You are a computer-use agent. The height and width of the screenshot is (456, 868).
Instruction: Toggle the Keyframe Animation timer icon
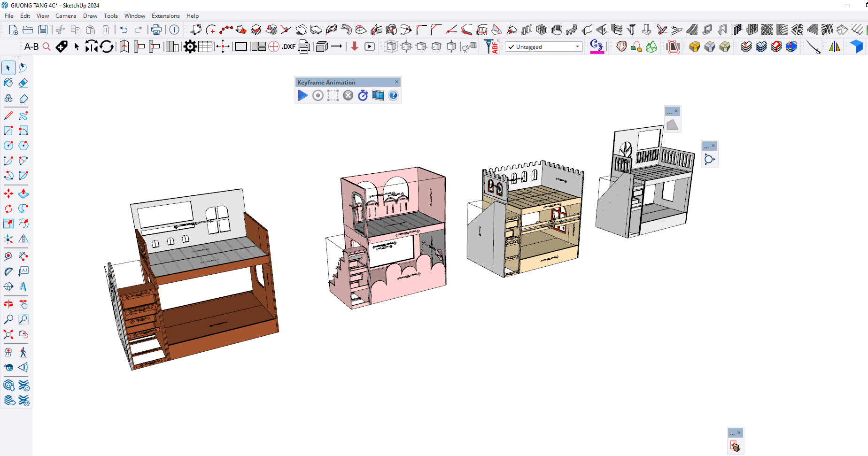click(x=363, y=95)
